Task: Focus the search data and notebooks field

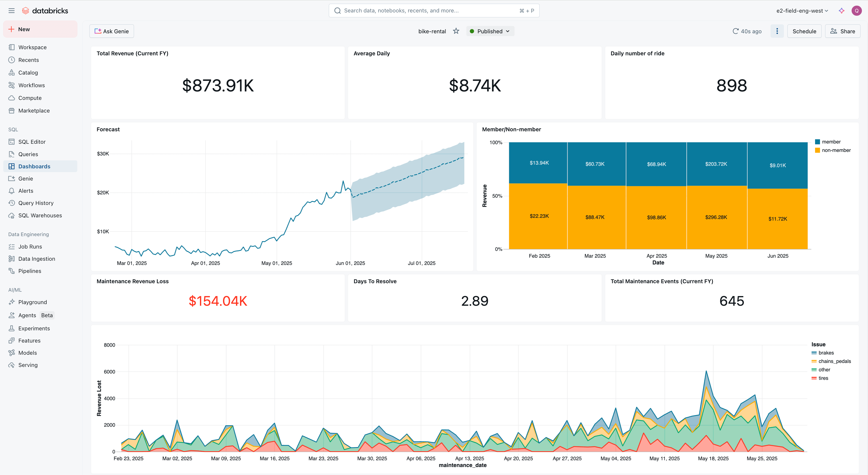Action: 434,11
